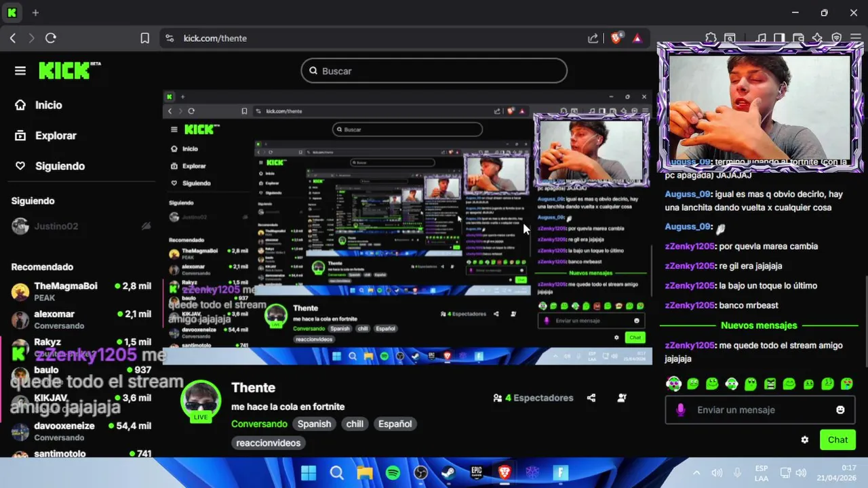Image resolution: width=868 pixels, height=488 pixels.
Task: Click the webcam overlay with purple frame
Action: click(x=759, y=107)
